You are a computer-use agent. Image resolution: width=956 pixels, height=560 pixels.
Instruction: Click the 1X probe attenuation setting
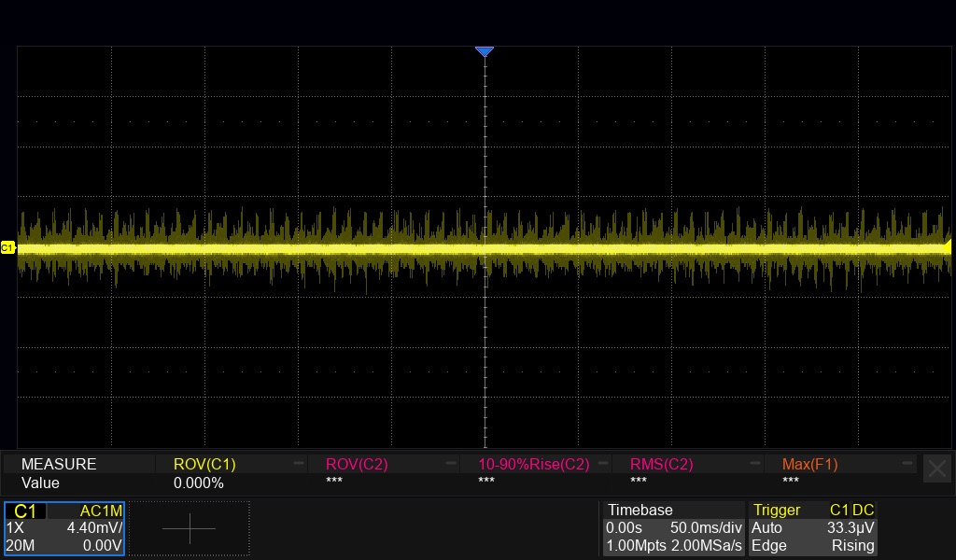coord(15,527)
